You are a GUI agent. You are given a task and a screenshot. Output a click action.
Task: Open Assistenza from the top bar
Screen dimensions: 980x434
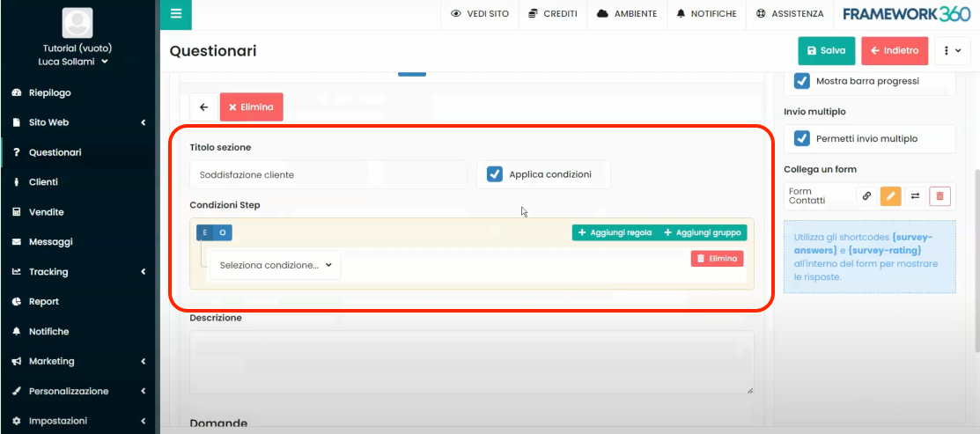point(790,14)
